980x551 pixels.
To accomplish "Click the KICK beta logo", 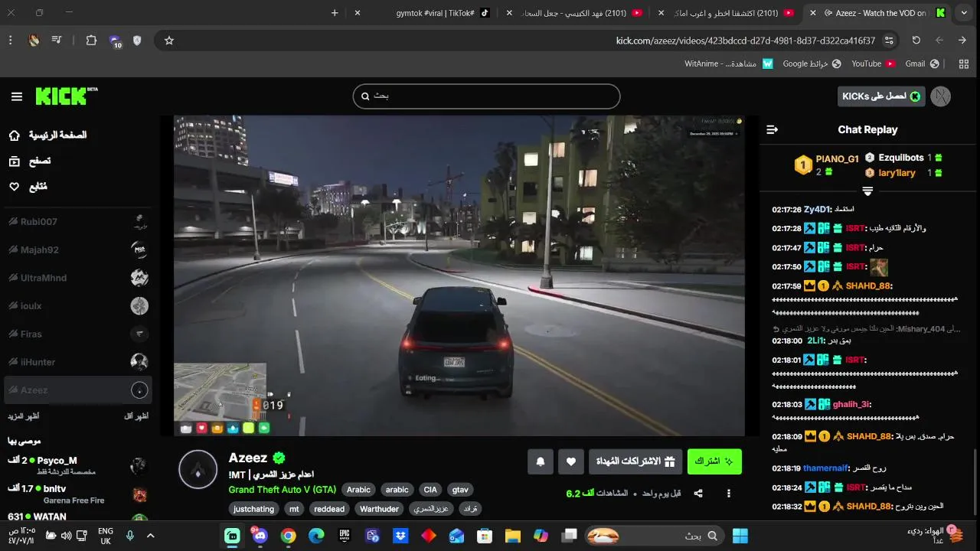I will pyautogui.click(x=67, y=96).
